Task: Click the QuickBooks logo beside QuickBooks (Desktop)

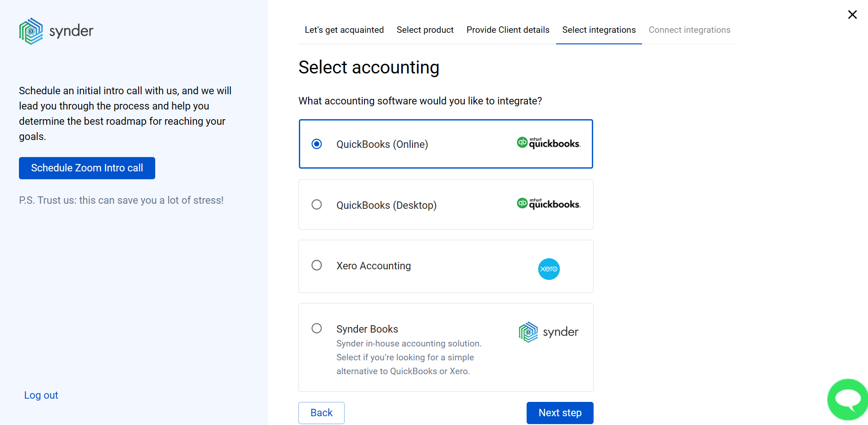Action: coord(548,204)
